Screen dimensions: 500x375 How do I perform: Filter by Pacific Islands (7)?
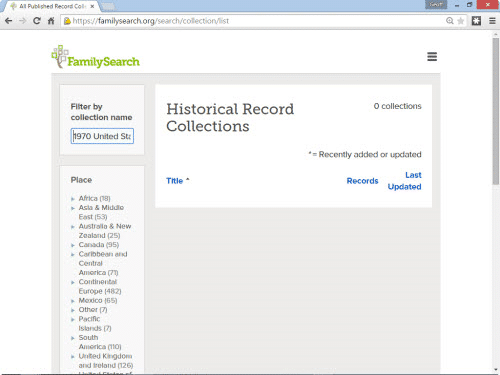coord(95,323)
